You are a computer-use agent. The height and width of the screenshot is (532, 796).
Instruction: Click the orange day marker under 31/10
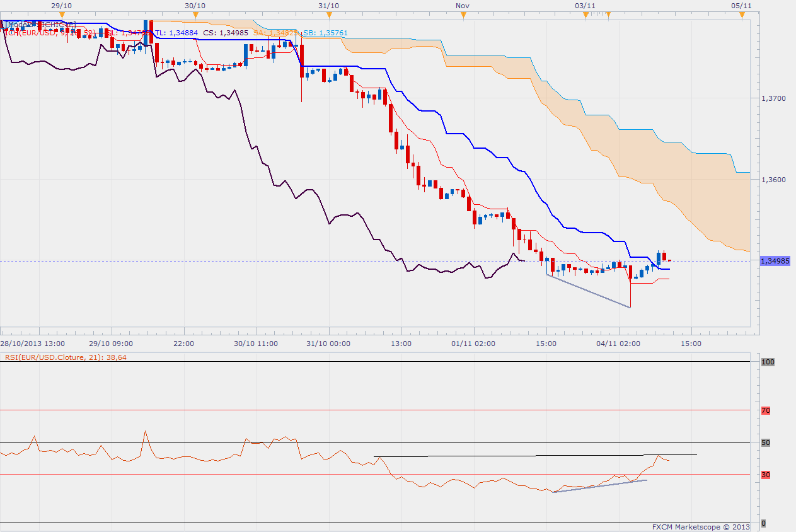click(329, 14)
